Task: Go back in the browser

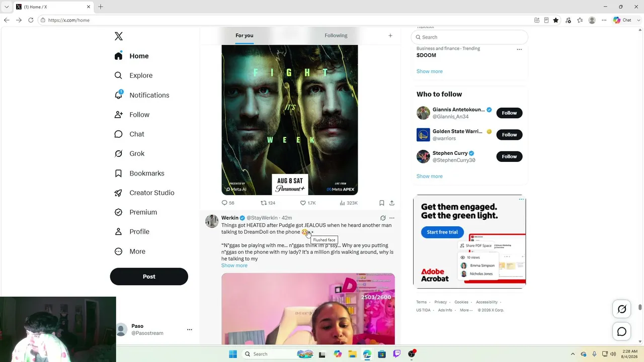Action: point(7,20)
